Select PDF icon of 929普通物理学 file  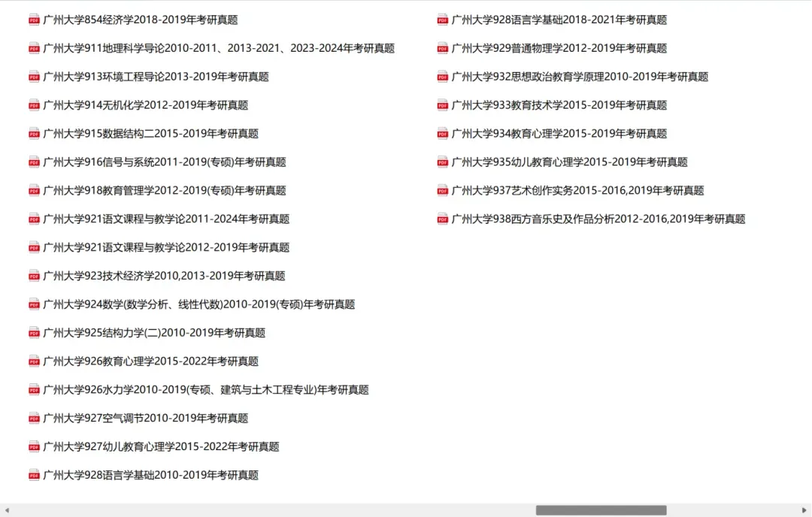pos(443,49)
